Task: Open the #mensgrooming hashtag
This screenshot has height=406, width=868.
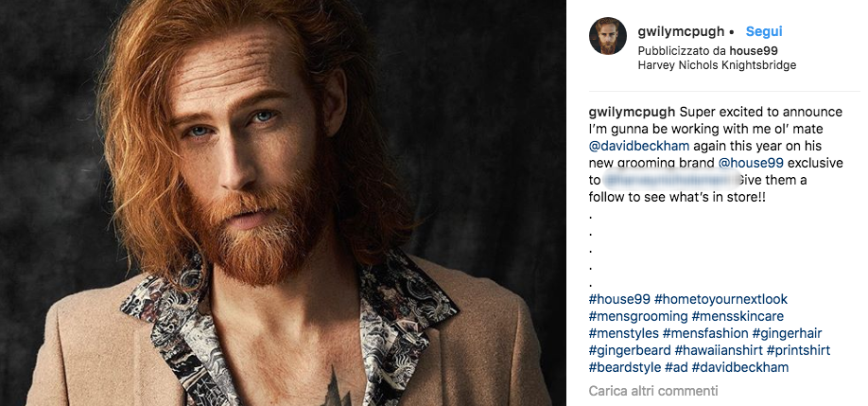Action: point(638,316)
